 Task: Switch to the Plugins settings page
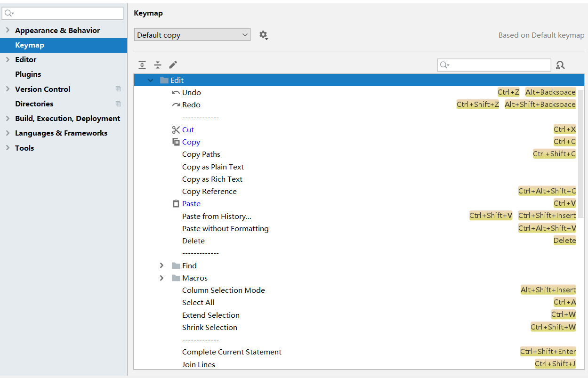coord(27,74)
